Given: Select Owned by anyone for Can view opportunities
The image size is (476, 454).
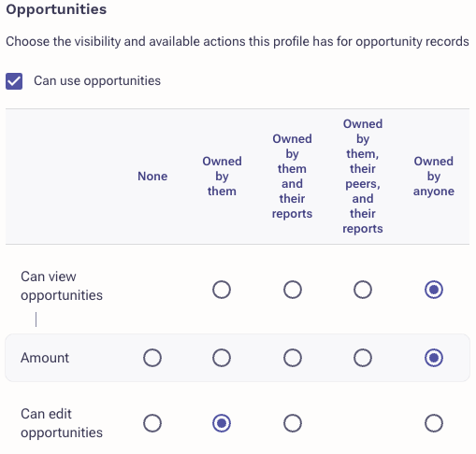Looking at the screenshot, I should point(434,290).
